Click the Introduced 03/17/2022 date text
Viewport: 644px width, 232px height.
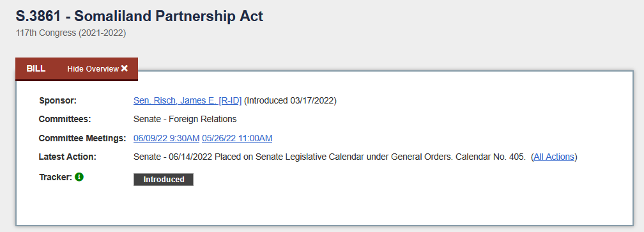pyautogui.click(x=290, y=100)
